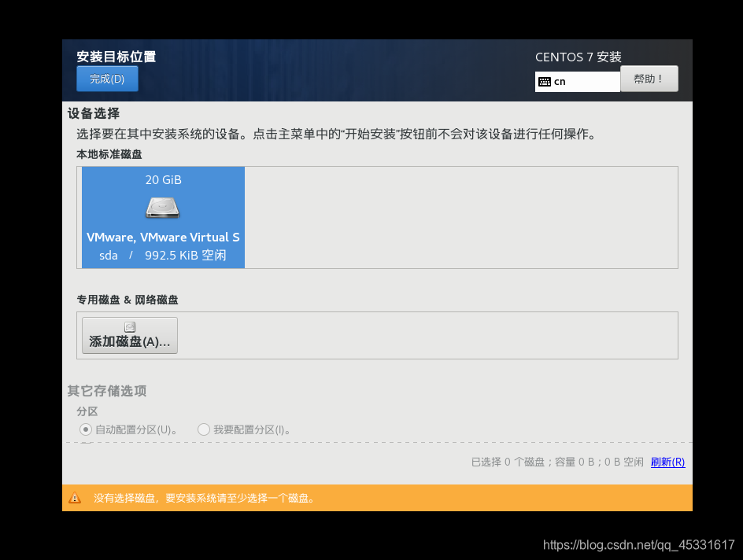Select 我要配置分区(I) radio option
The height and width of the screenshot is (560, 743).
coord(244,429)
